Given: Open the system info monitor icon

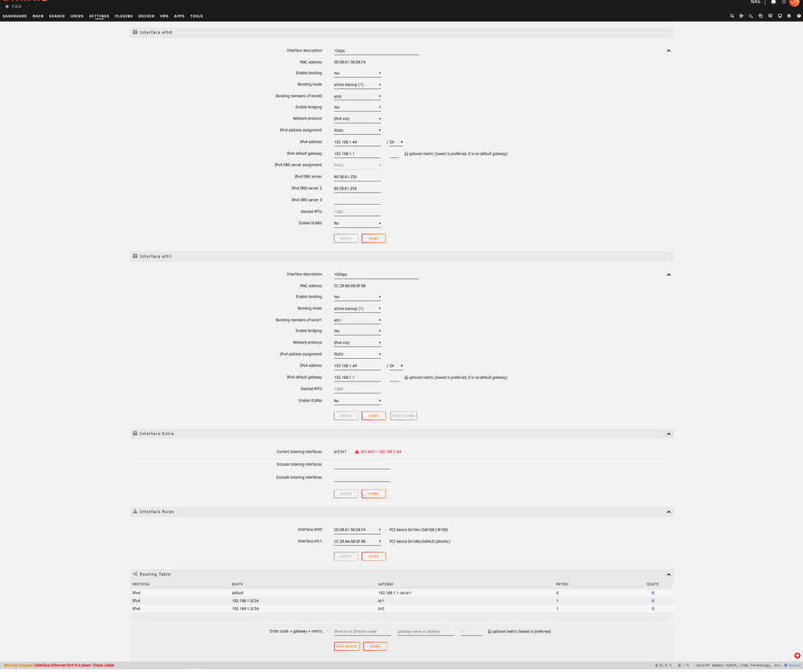Looking at the screenshot, I should 780,16.
